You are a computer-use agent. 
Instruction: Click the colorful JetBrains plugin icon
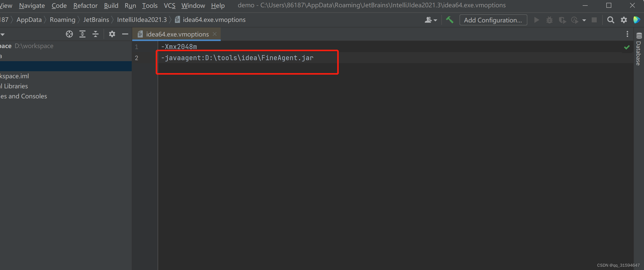pyautogui.click(x=637, y=20)
